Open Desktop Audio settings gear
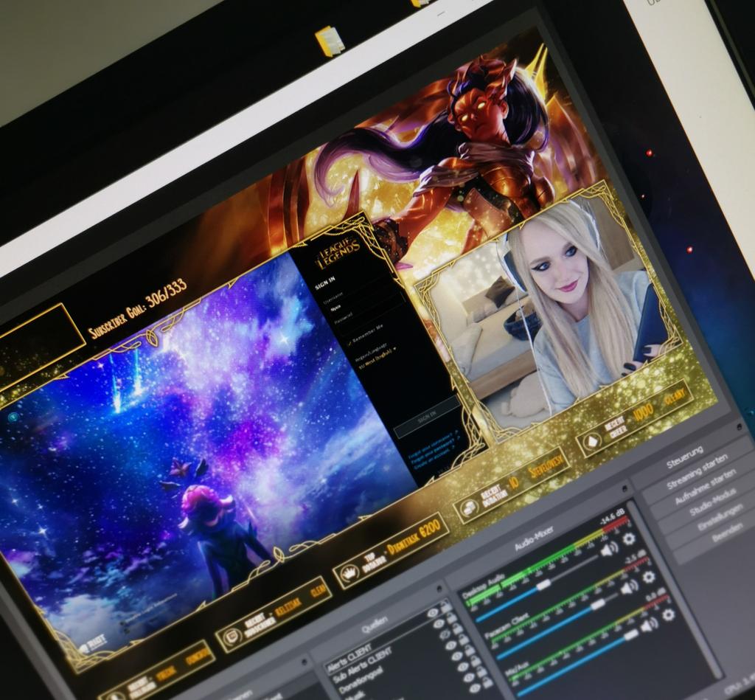 [x=629, y=538]
